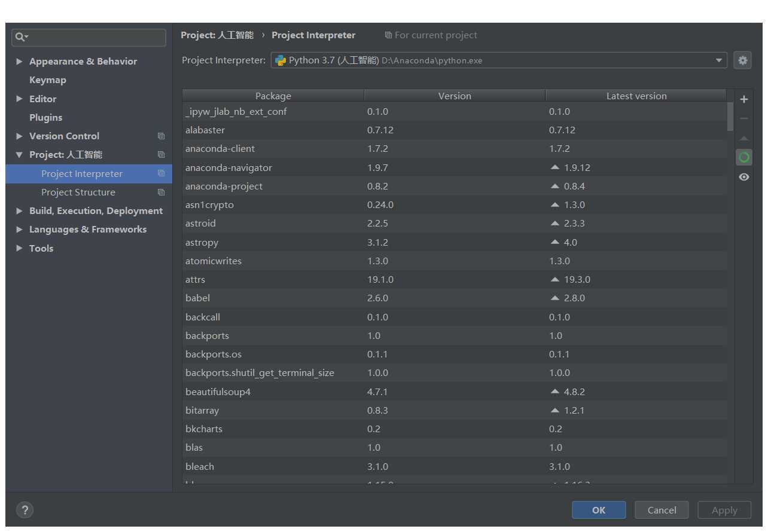768x532 pixels.
Task: Click upgrade arrow beside astropy 4.0
Action: (555, 242)
